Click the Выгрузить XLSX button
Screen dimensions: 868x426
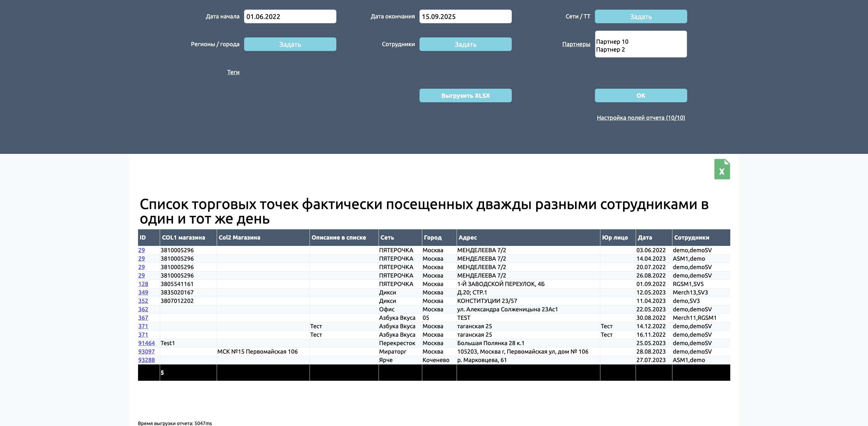(x=465, y=95)
